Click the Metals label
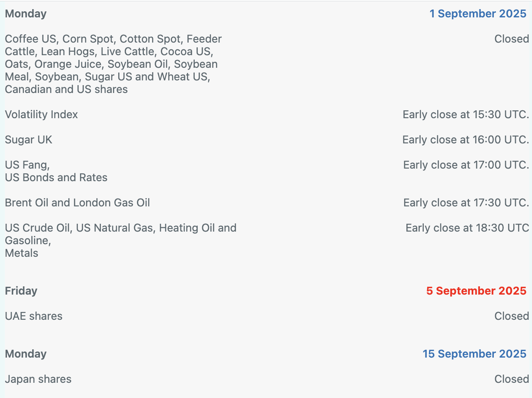 [21, 253]
